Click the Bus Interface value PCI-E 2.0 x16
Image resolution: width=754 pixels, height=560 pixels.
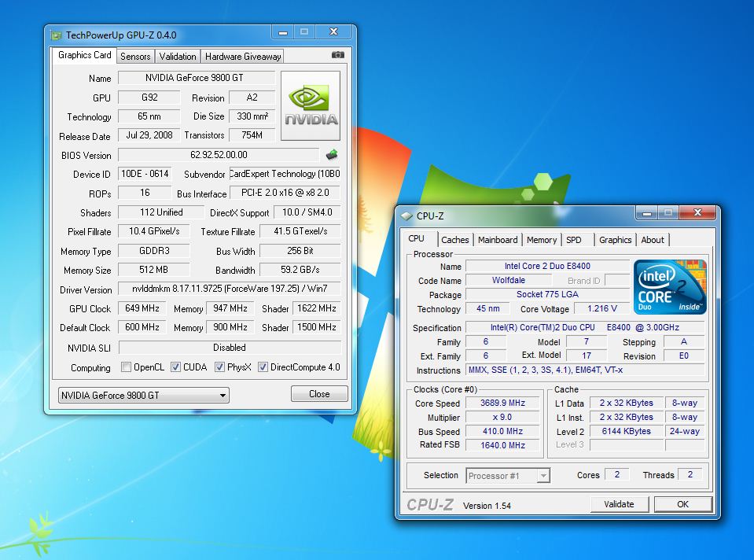(x=285, y=193)
